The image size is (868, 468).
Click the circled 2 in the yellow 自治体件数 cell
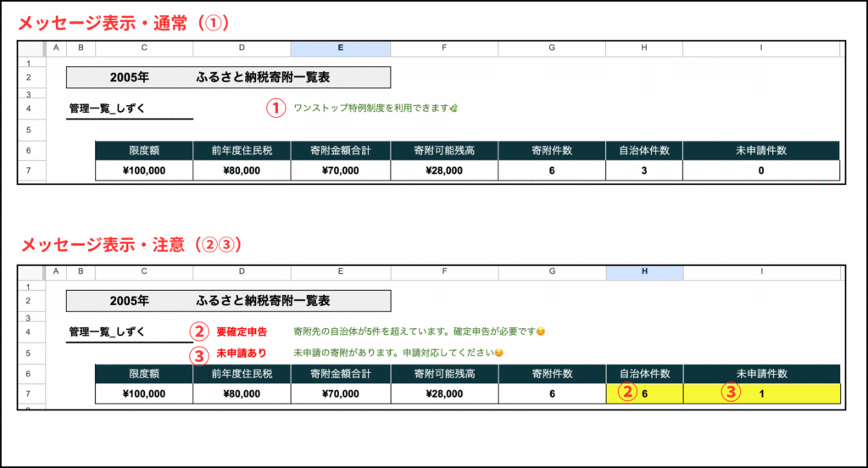coord(627,393)
